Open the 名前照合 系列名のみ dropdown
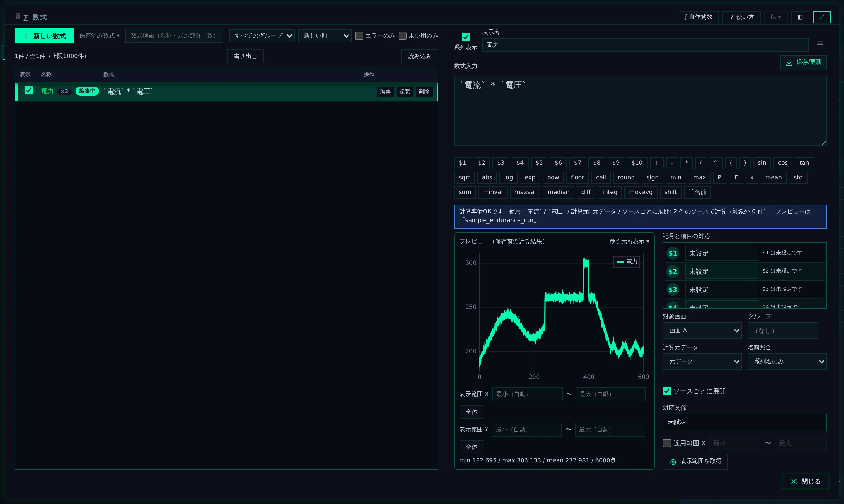This screenshot has width=844, height=504. pos(787,362)
